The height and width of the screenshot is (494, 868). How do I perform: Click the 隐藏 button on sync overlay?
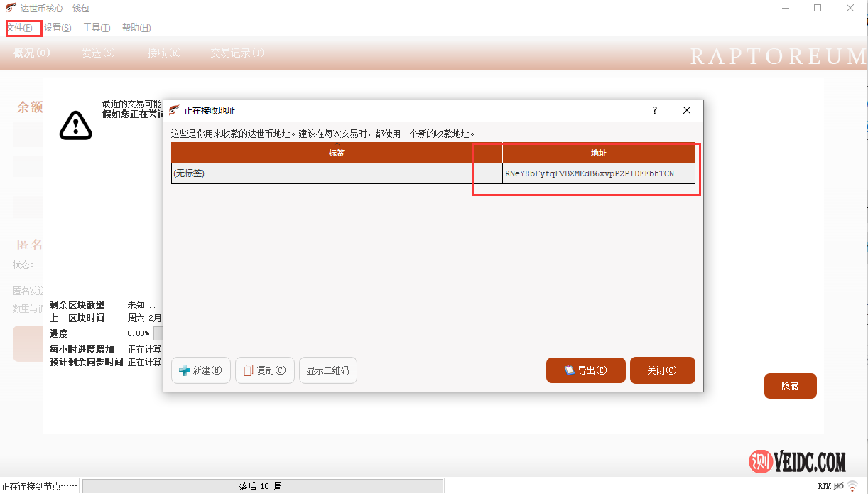pos(790,386)
